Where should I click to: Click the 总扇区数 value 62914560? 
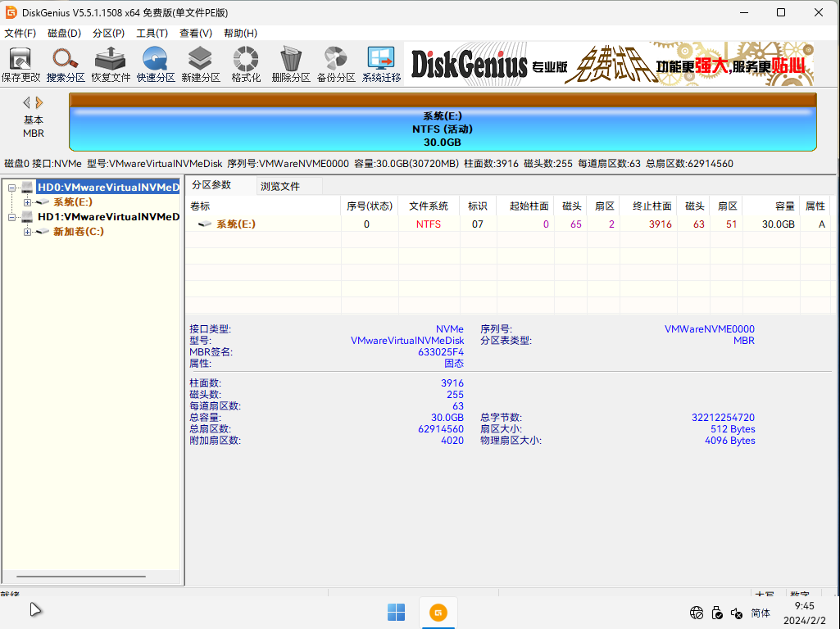pos(440,429)
